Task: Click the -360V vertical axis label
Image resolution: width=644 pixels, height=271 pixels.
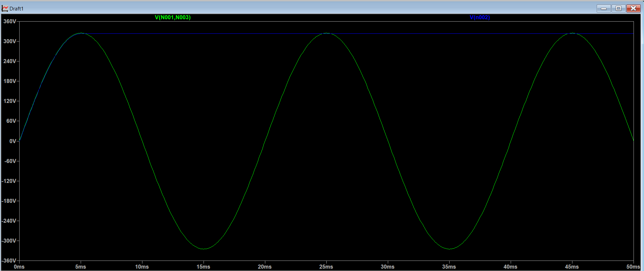Action: click(9, 261)
